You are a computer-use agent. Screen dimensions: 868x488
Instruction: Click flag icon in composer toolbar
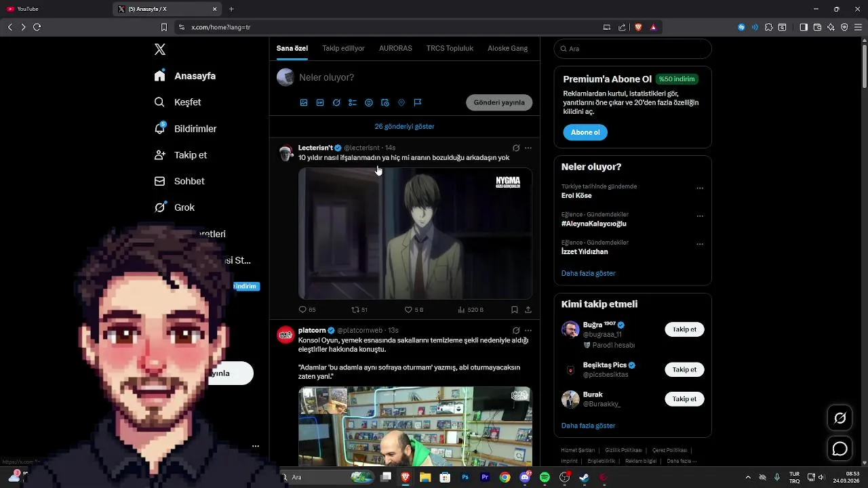pyautogui.click(x=418, y=103)
